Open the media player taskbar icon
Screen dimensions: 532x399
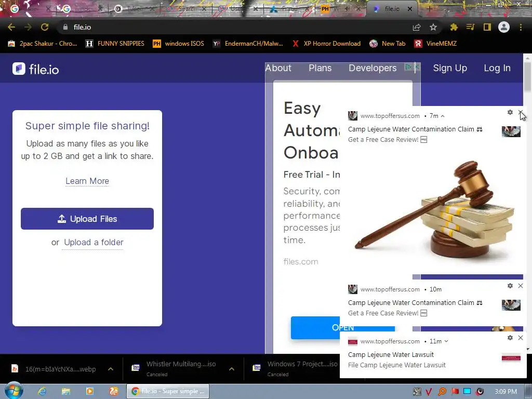[90, 392]
